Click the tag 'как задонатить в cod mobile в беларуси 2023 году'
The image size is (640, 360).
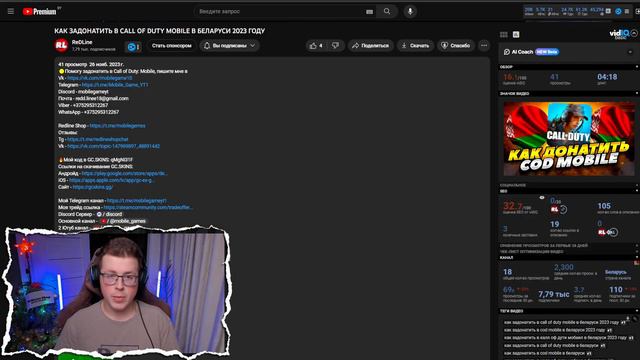(x=555, y=330)
